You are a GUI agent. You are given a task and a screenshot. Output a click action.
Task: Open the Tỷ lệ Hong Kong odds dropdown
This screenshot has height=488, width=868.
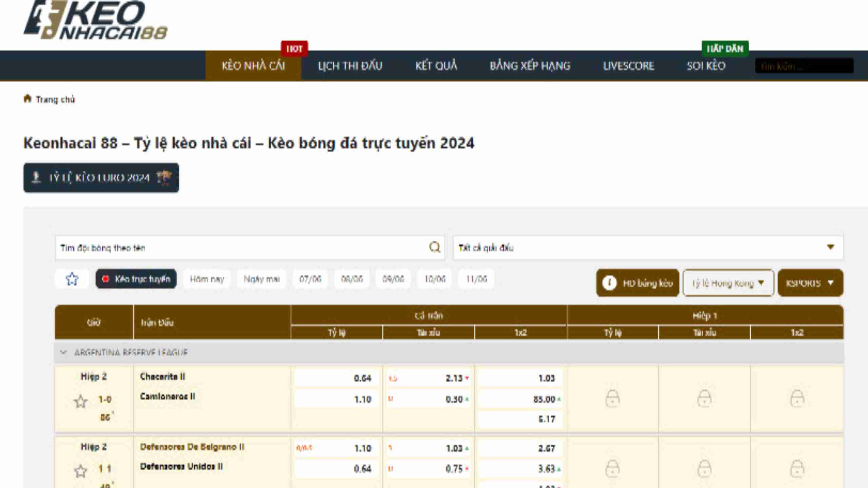coord(728,283)
